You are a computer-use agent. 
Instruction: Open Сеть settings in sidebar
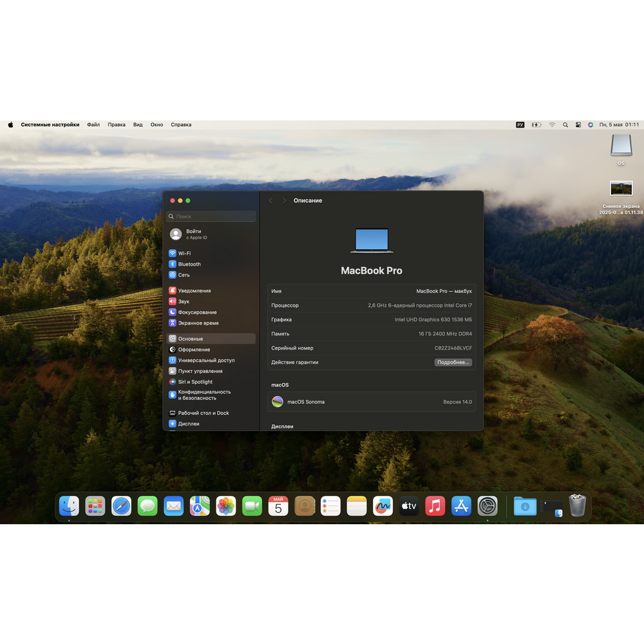[x=211, y=275]
